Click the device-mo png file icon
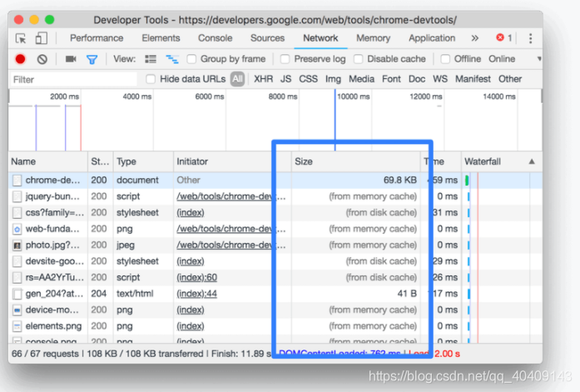 tap(17, 310)
